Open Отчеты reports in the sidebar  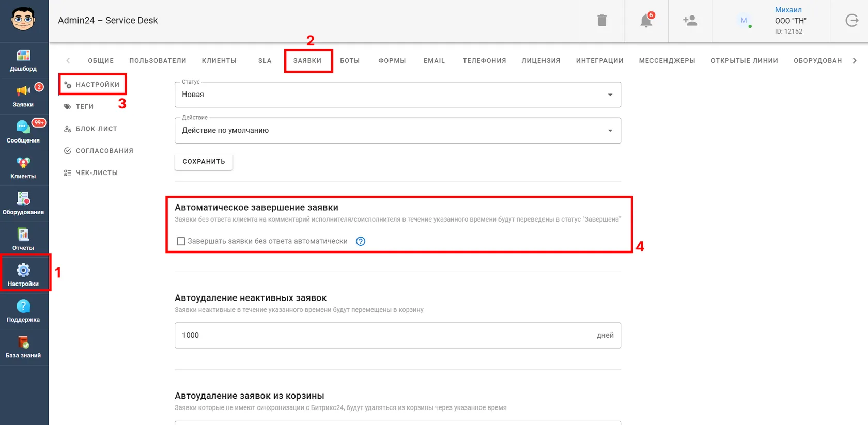23,240
